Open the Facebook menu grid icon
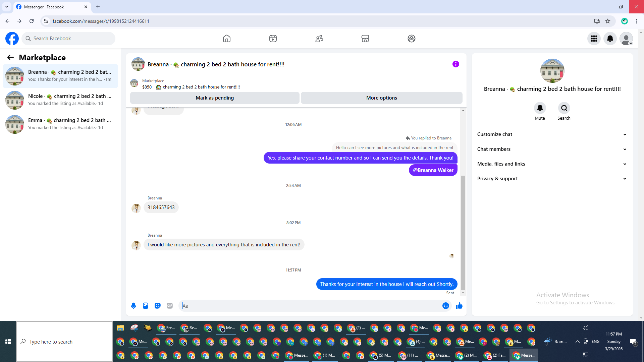Screen dimensions: 644x362 coord(594,39)
